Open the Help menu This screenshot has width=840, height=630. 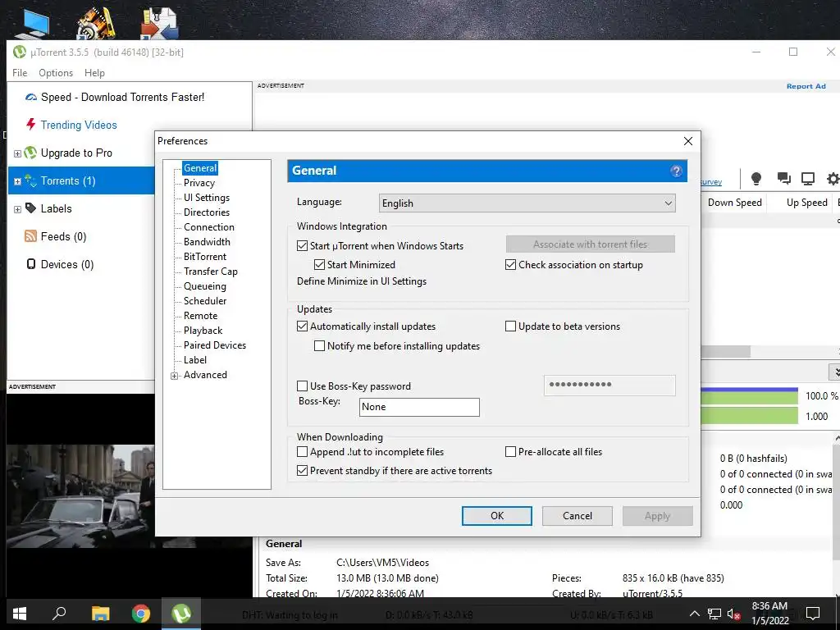(x=95, y=73)
